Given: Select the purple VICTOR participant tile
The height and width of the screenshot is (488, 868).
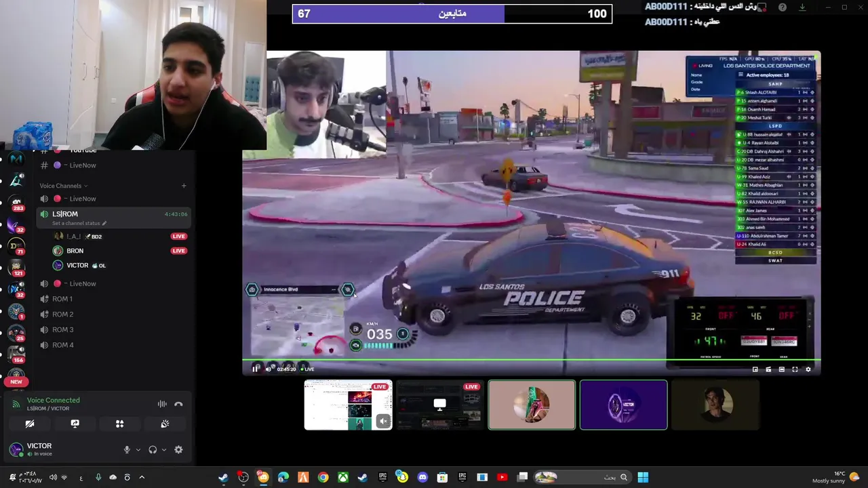Looking at the screenshot, I should [624, 405].
